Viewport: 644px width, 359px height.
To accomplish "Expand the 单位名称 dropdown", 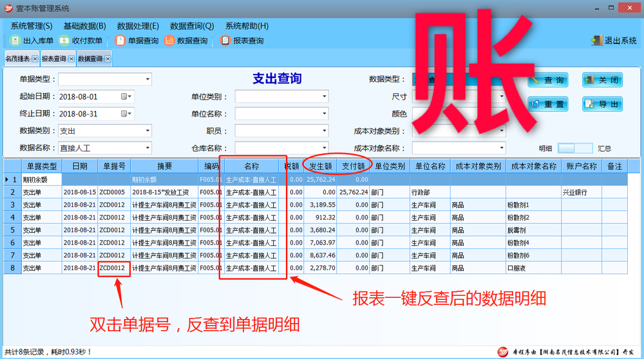I will click(324, 114).
